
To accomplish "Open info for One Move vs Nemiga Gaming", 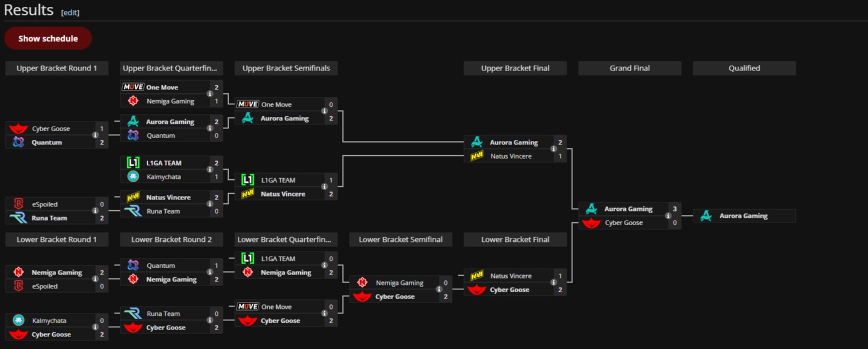I will pos(210,94).
